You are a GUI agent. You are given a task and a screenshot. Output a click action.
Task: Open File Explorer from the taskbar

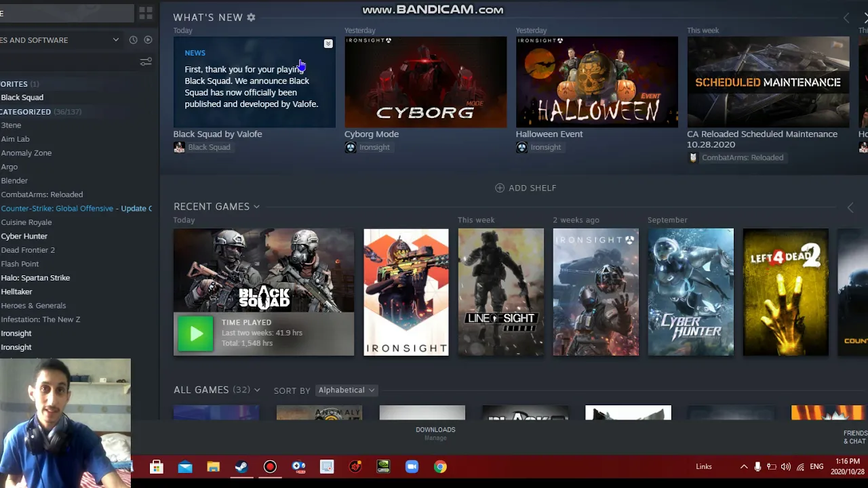(x=214, y=466)
